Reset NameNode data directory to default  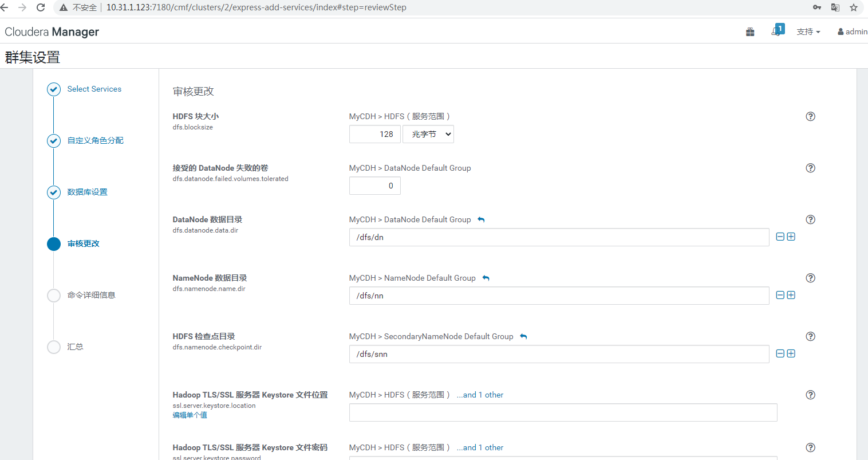coord(486,278)
